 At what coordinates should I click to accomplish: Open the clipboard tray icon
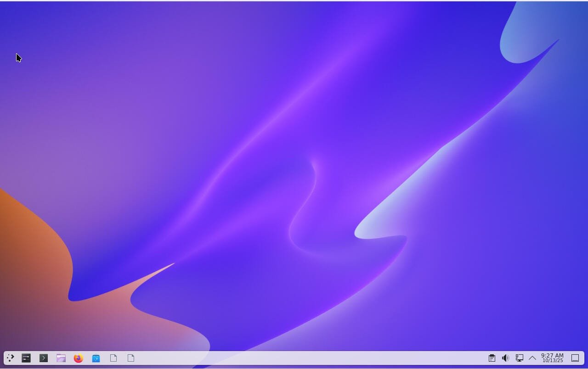click(492, 358)
